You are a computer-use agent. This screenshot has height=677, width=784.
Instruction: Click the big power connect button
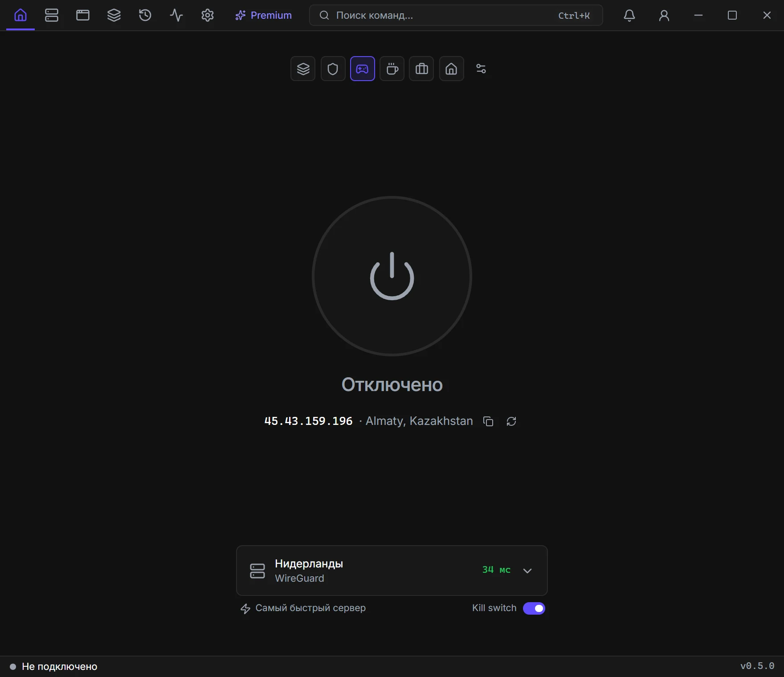(x=392, y=276)
